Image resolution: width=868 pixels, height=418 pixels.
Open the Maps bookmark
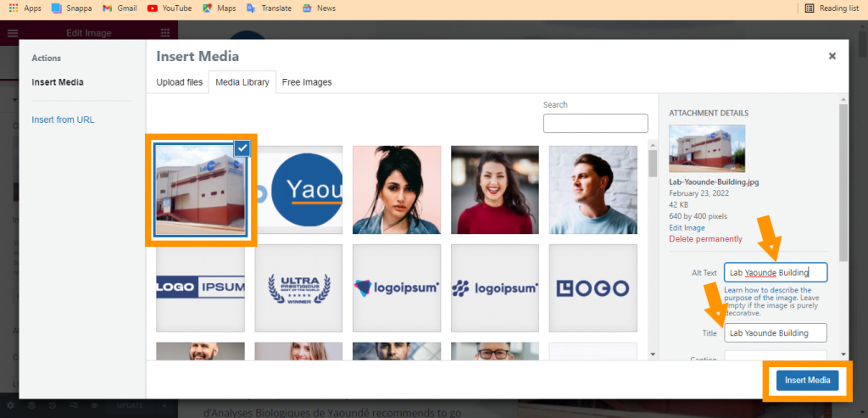click(x=219, y=8)
